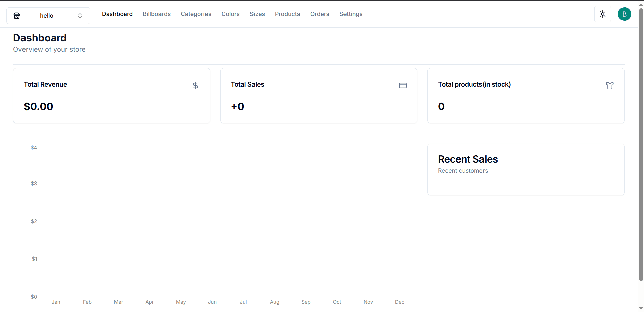Open the Settings tab
Screen dimensions: 644x312
click(x=351, y=14)
